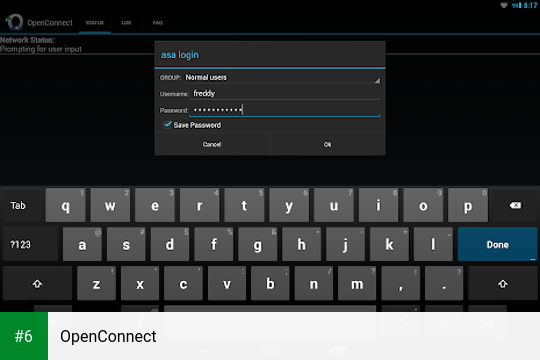The image size is (540, 360).
Task: Switch to the STATUS tab
Action: [95, 23]
